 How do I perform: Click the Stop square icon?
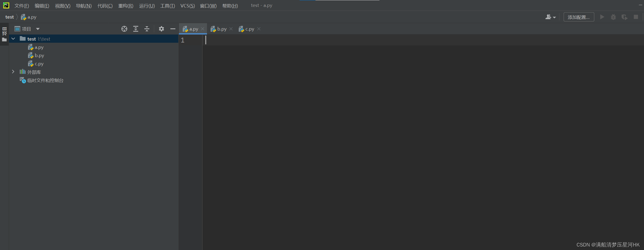636,17
